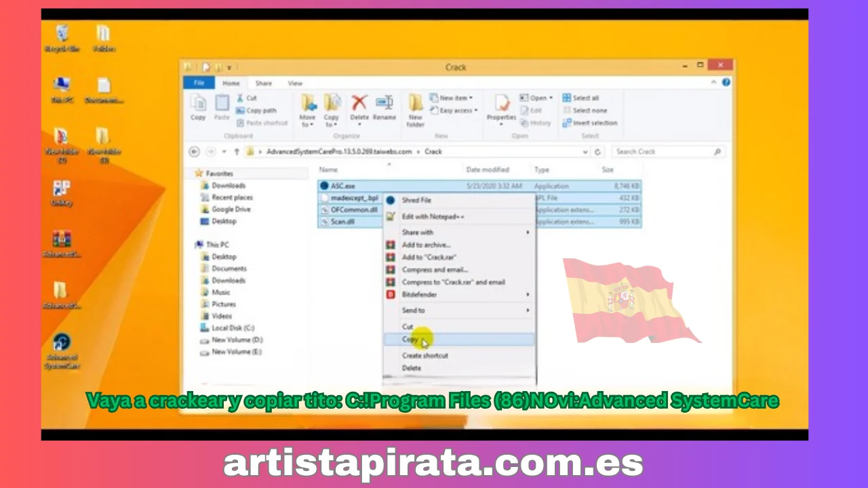
Task: Switch to the Home ribbon tab
Action: pyautogui.click(x=231, y=83)
